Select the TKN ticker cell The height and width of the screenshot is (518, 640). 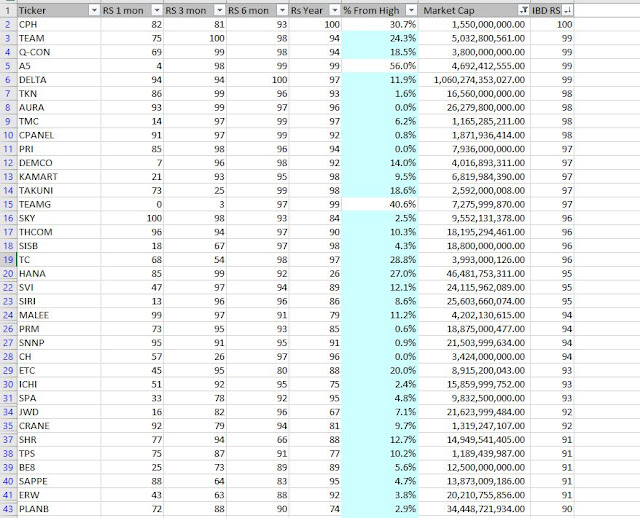(59, 93)
